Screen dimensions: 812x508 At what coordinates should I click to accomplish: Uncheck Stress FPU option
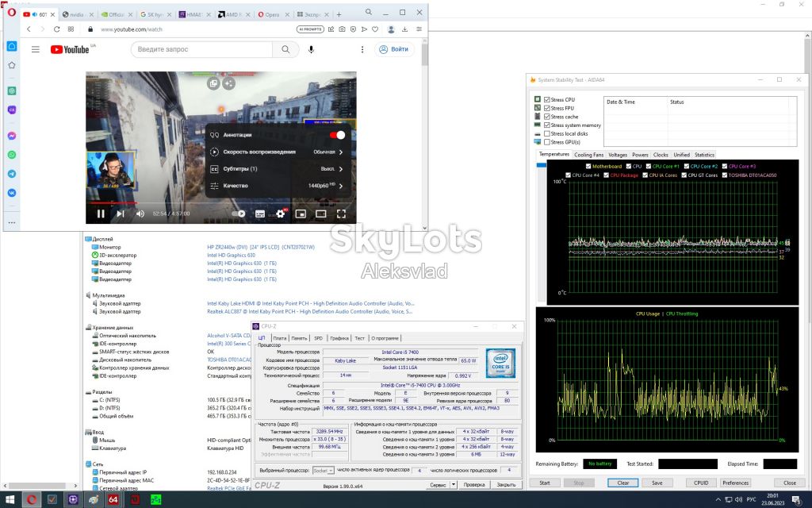click(547, 108)
